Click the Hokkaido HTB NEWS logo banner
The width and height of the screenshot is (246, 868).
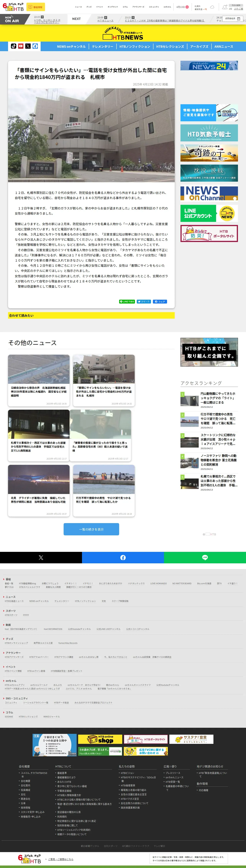pyautogui.click(x=123, y=33)
